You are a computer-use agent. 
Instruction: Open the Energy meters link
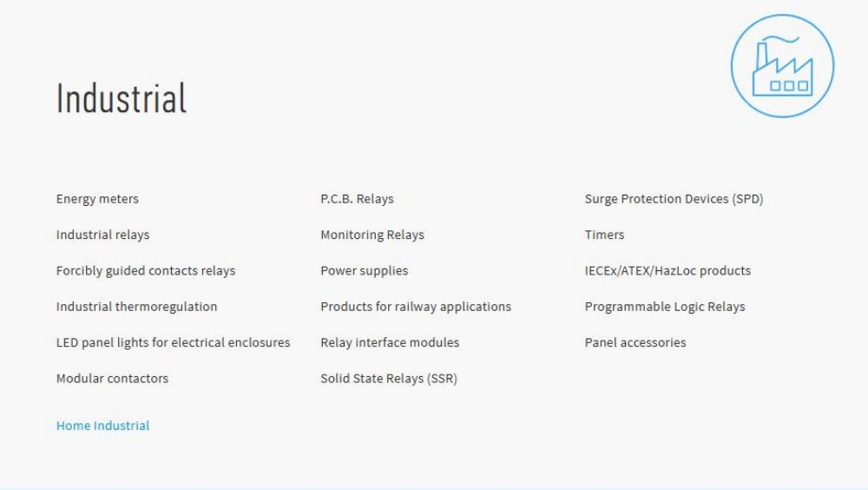[97, 199]
